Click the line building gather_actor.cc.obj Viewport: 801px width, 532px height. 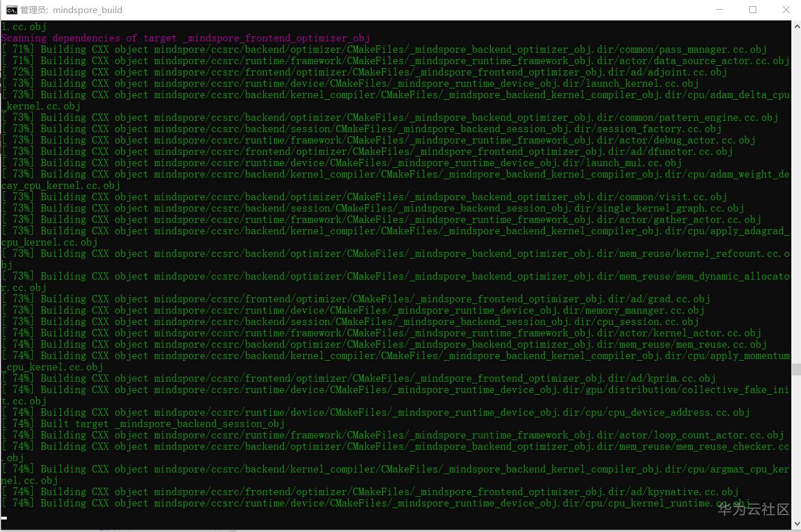(x=381, y=219)
